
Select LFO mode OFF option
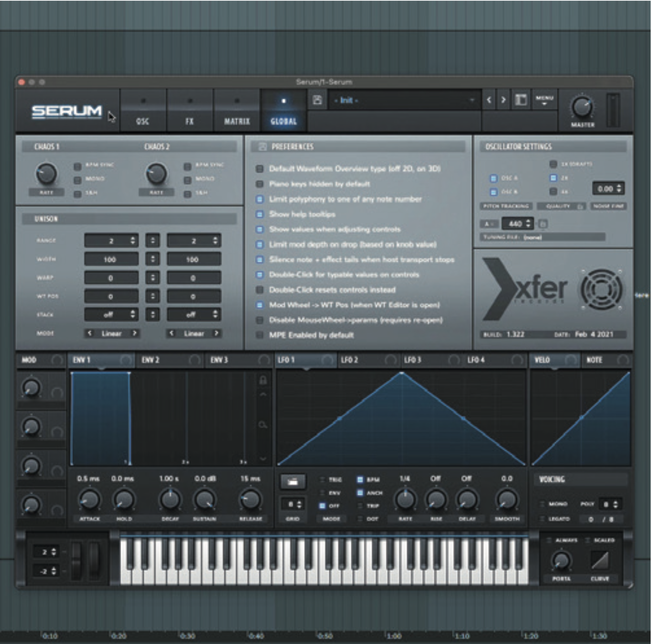[x=322, y=506]
